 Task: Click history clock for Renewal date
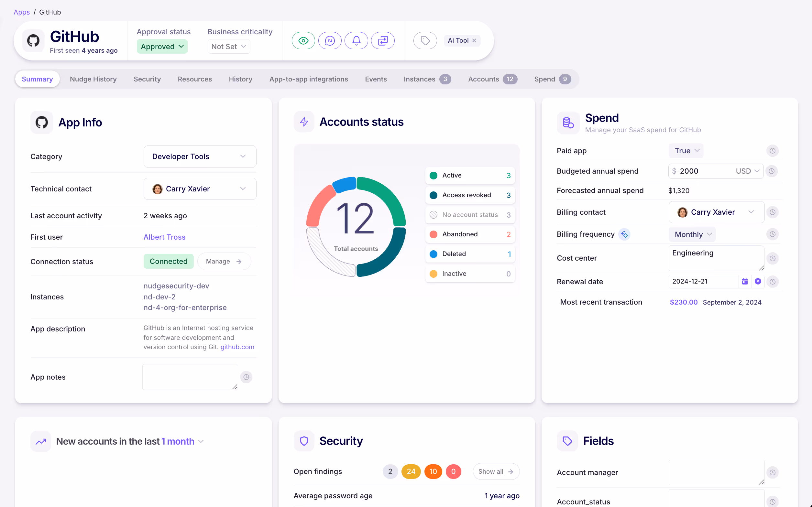pyautogui.click(x=772, y=282)
